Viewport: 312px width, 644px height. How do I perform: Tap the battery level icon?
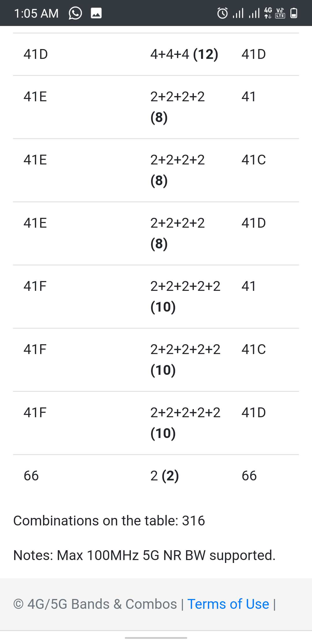pos(294,13)
